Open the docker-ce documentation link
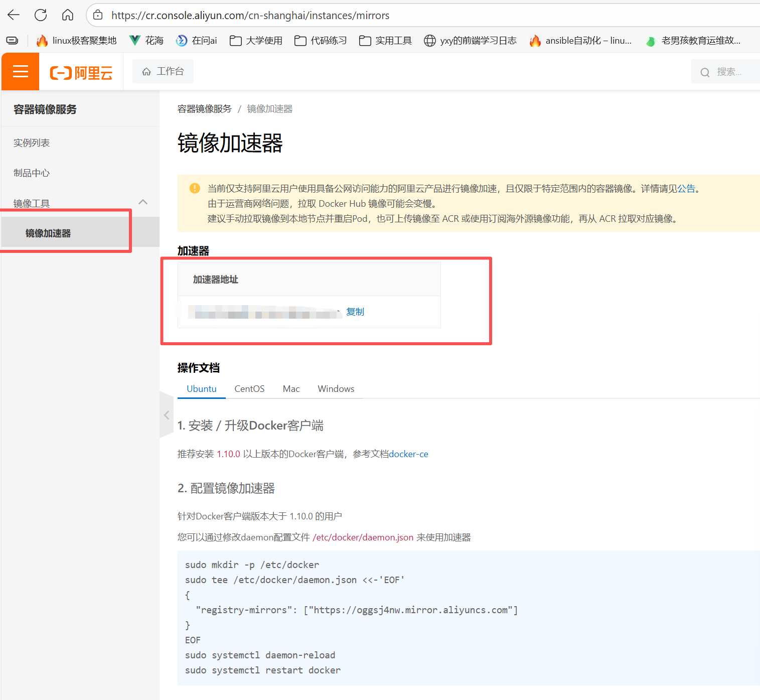Screen dimensions: 760x700 pyautogui.click(x=408, y=454)
